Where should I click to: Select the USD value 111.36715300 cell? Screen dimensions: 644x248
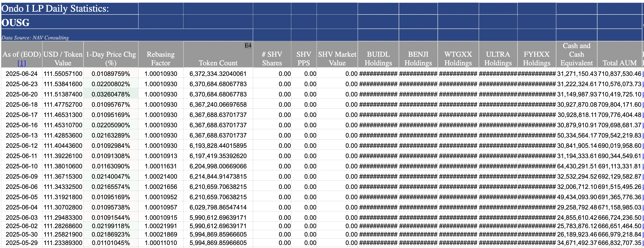pos(63,176)
